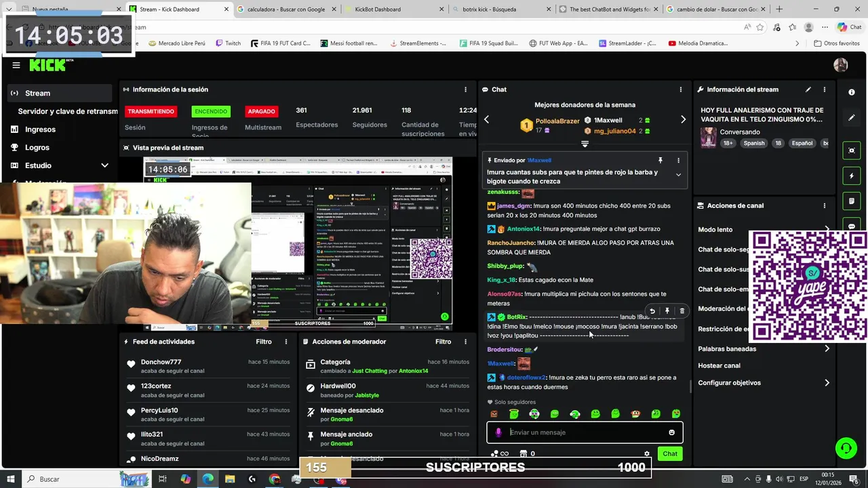
Task: Open Chrome from the taskbar
Action: pos(275,479)
